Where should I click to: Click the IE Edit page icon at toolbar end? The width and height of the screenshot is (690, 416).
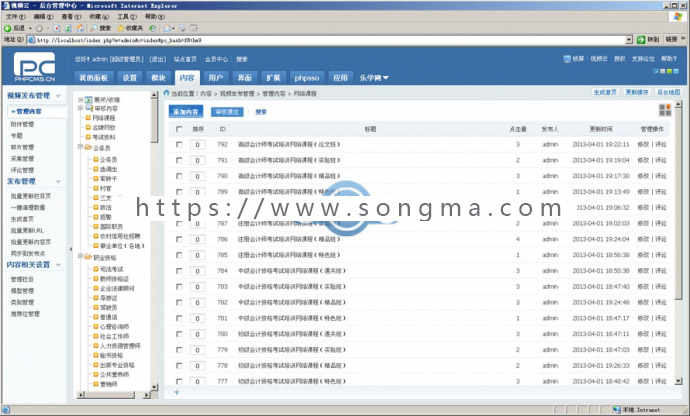(194, 28)
